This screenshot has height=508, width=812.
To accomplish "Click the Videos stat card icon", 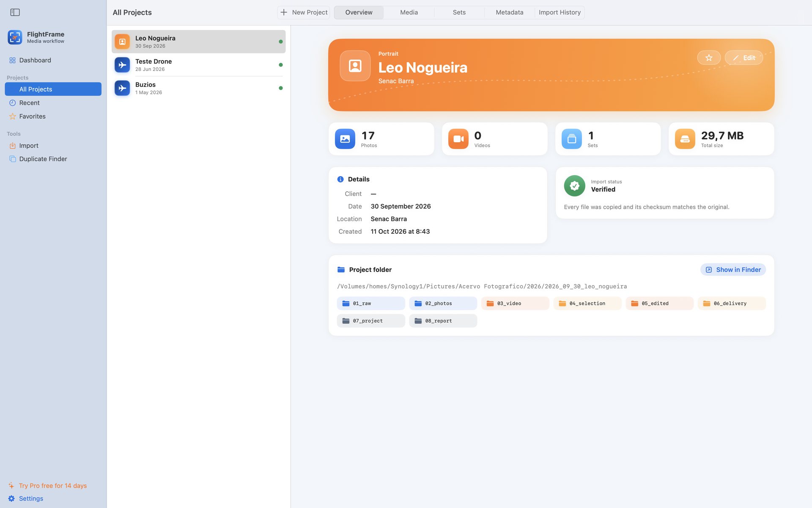I will click(458, 139).
